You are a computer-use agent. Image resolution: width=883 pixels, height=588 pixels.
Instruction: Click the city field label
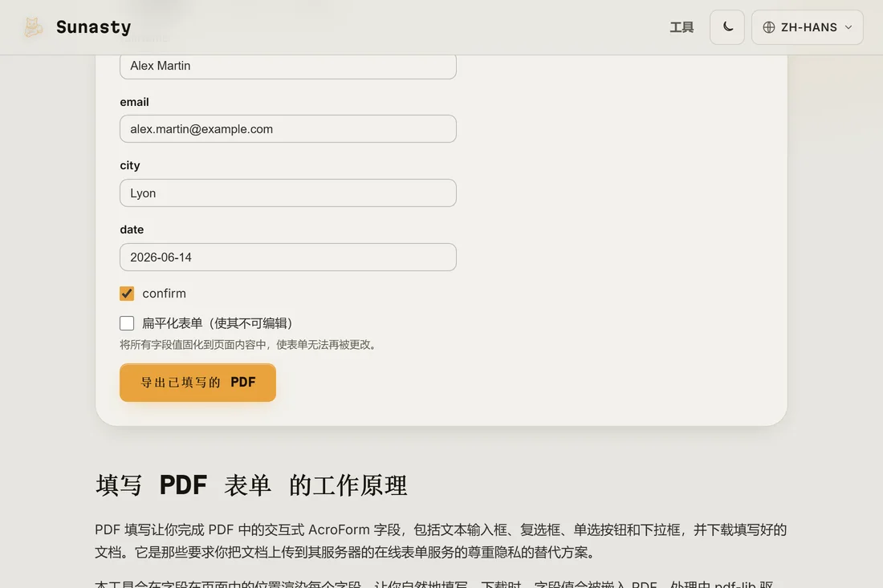129,165
